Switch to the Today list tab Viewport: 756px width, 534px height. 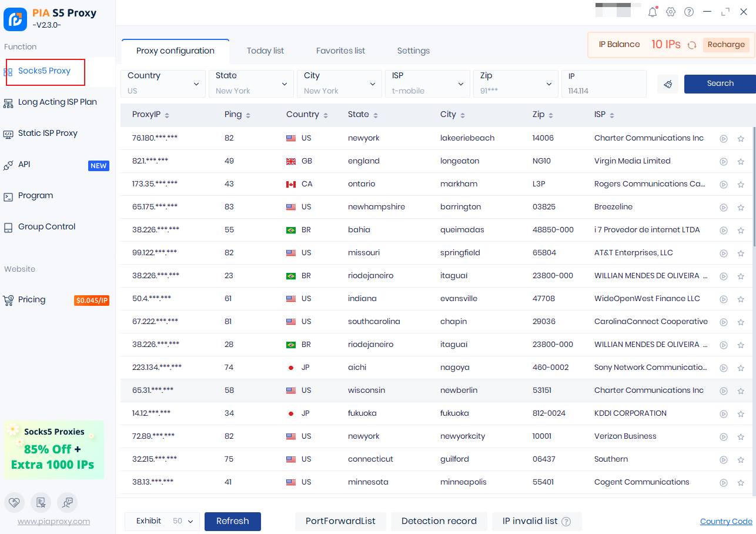pos(265,51)
